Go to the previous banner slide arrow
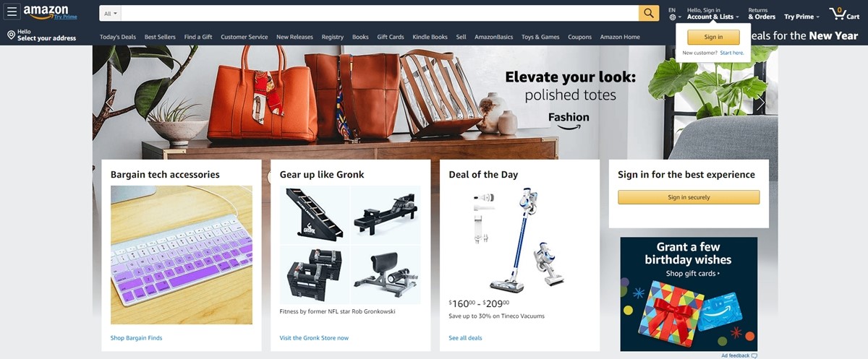The image size is (868, 359). [109, 103]
